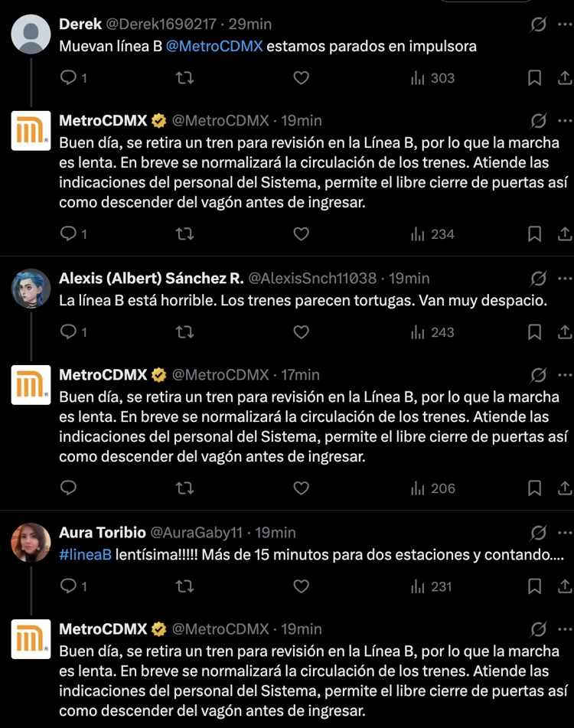574x728 pixels.
Task: Open Alexis (Albert) Sánchez R. profile name
Action: [151, 279]
